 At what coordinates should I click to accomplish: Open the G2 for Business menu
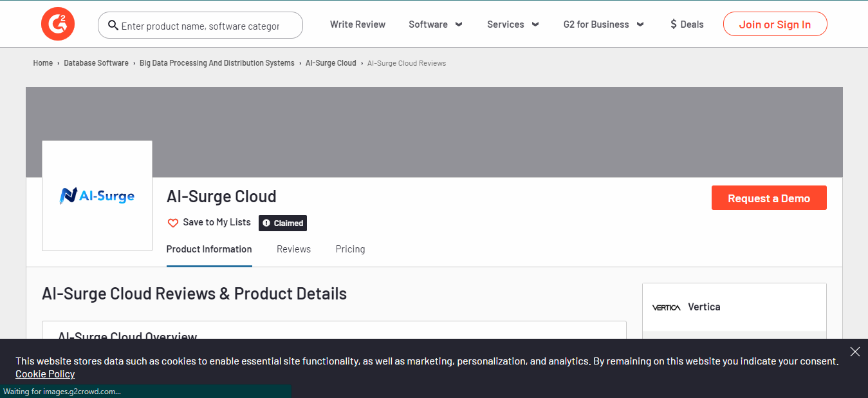[596, 24]
